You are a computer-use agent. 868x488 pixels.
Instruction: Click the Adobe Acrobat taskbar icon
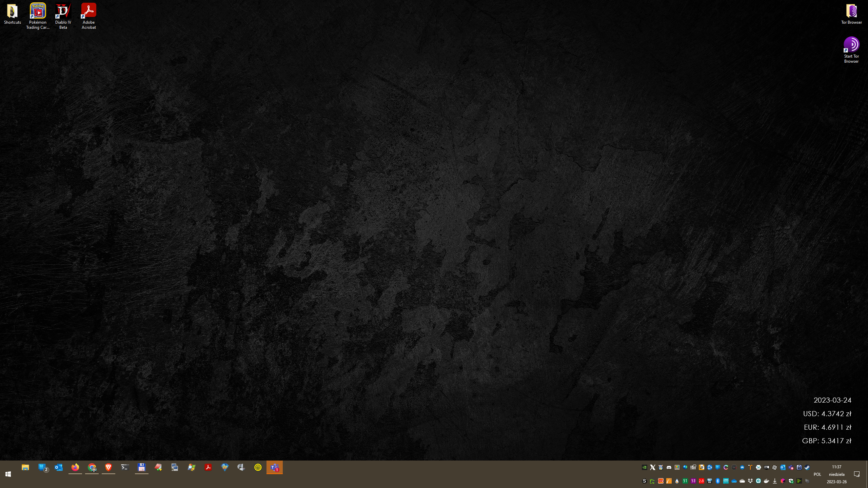click(x=208, y=468)
